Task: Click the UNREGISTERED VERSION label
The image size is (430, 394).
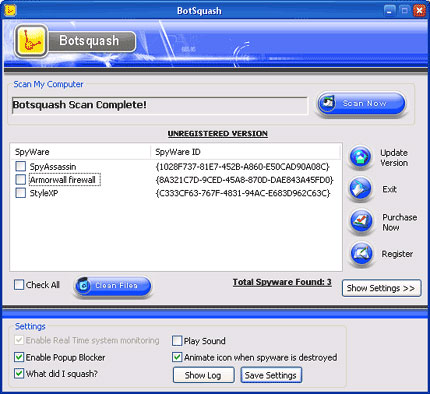Action: (218, 134)
